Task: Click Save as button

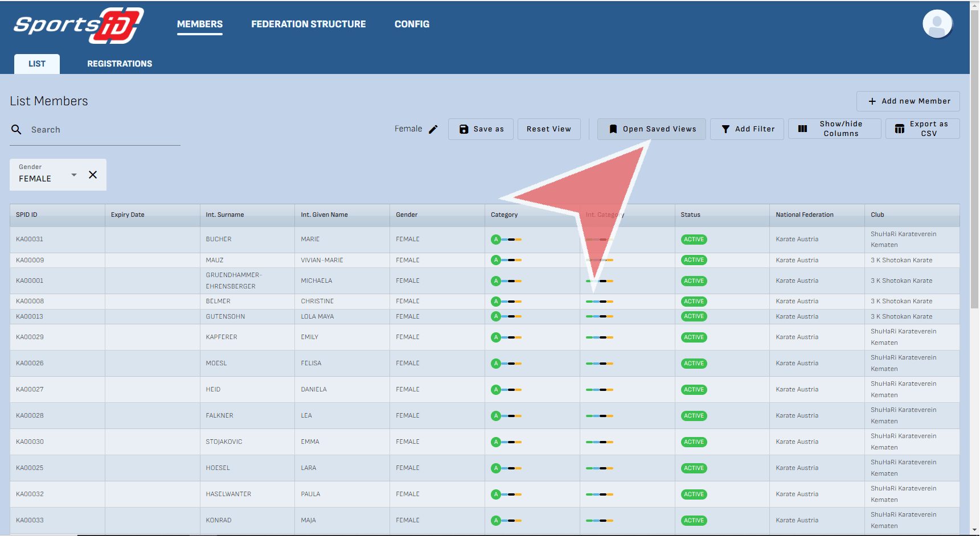Action: pyautogui.click(x=481, y=129)
